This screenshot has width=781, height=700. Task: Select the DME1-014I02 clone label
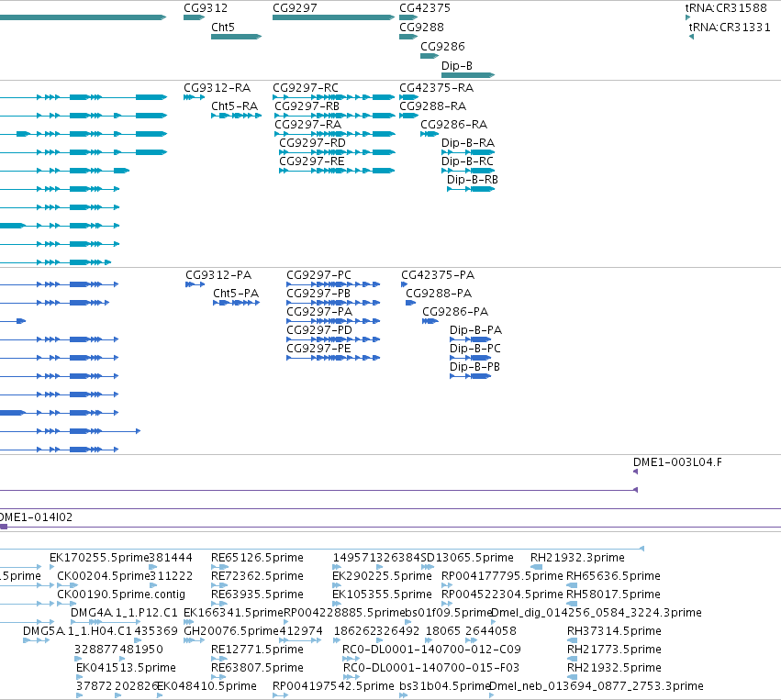click(36, 517)
